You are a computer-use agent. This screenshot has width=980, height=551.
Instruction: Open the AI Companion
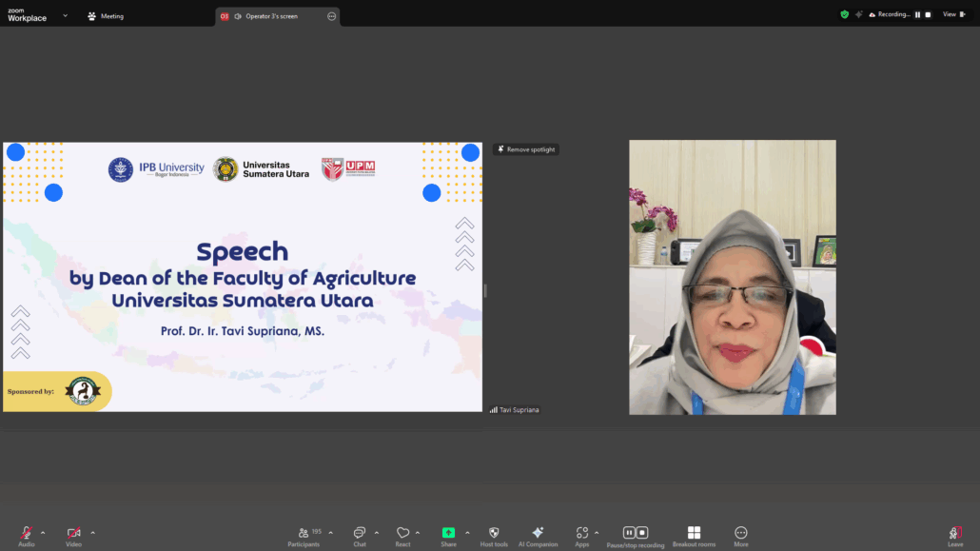(x=538, y=534)
